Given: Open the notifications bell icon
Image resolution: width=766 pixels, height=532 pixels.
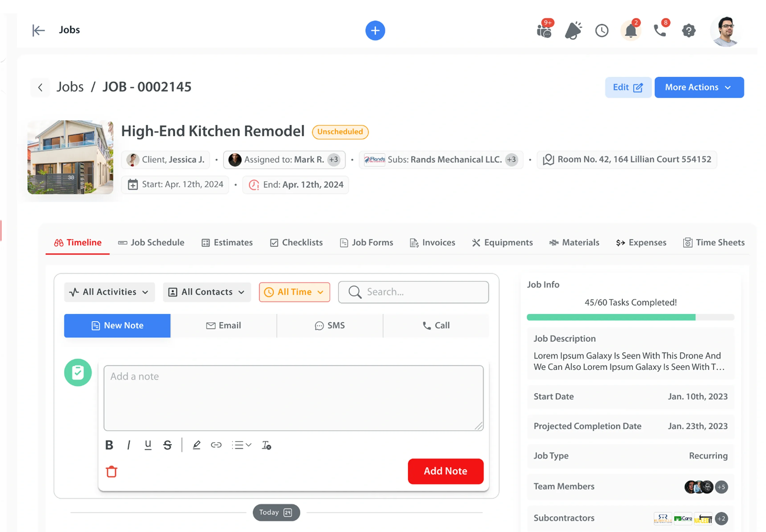Looking at the screenshot, I should pyautogui.click(x=630, y=31).
